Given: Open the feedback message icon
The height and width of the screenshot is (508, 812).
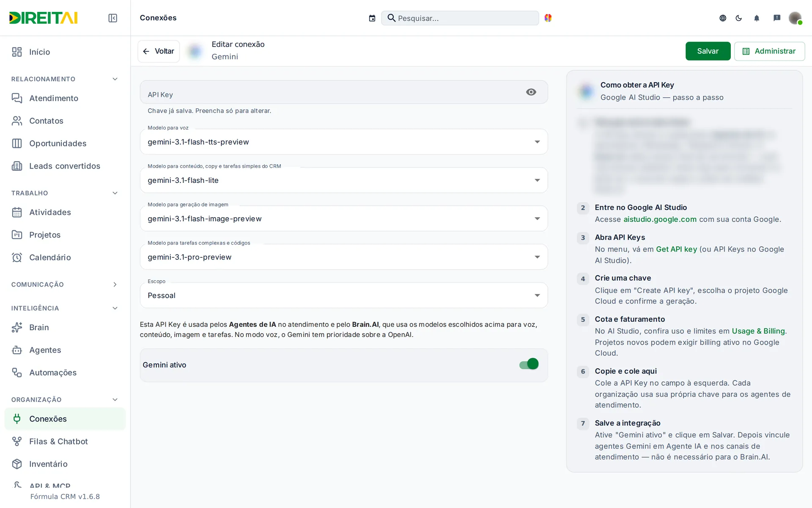Looking at the screenshot, I should click(777, 18).
